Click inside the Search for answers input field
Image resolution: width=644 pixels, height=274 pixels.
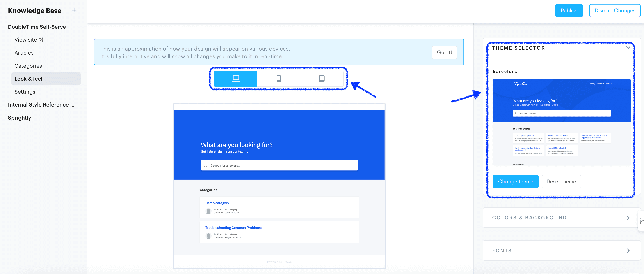tap(250, 165)
